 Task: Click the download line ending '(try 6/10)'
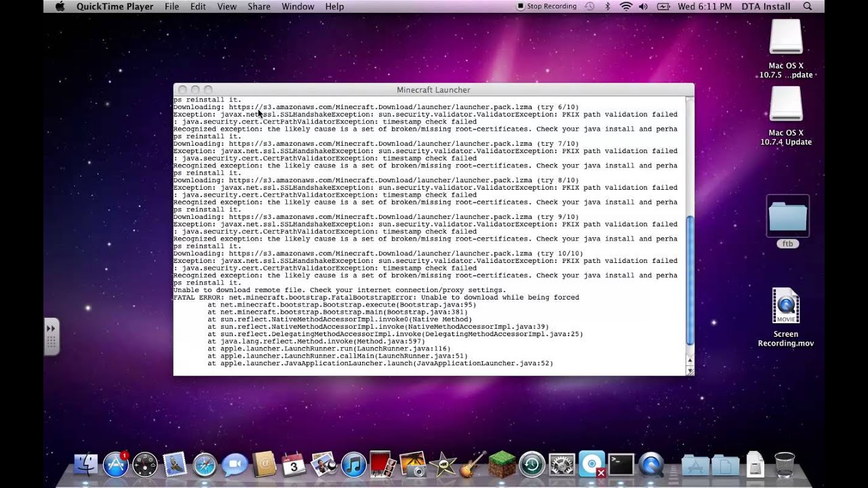pos(376,107)
